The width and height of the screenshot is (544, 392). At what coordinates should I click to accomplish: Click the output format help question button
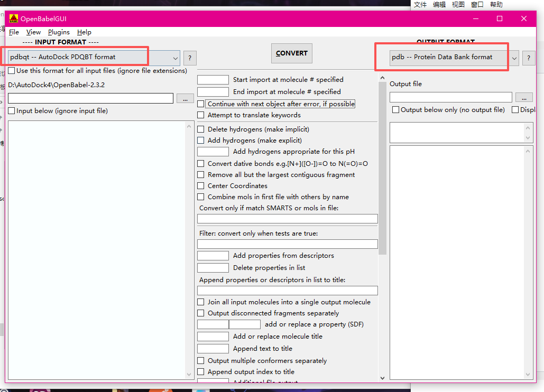(x=528, y=58)
